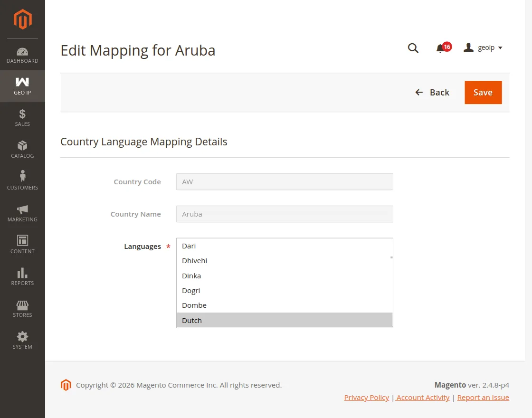Open the Account Activity link
532x418 pixels.
tap(423, 398)
